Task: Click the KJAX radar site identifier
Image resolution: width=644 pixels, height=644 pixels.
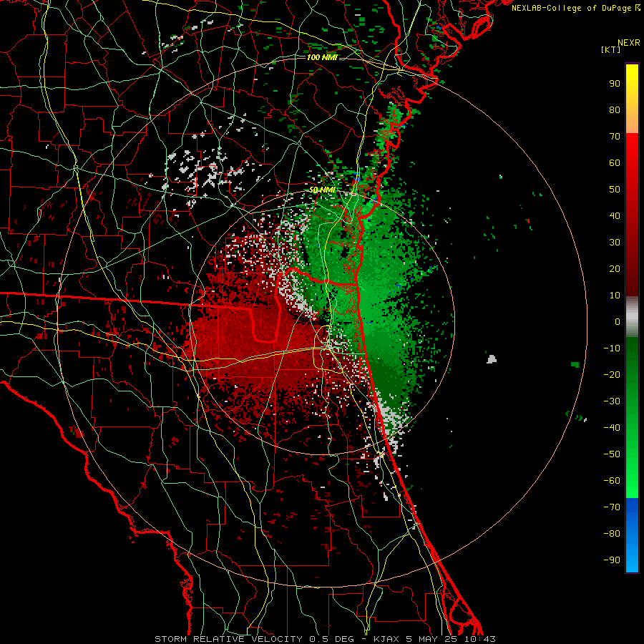Action: tap(387, 639)
